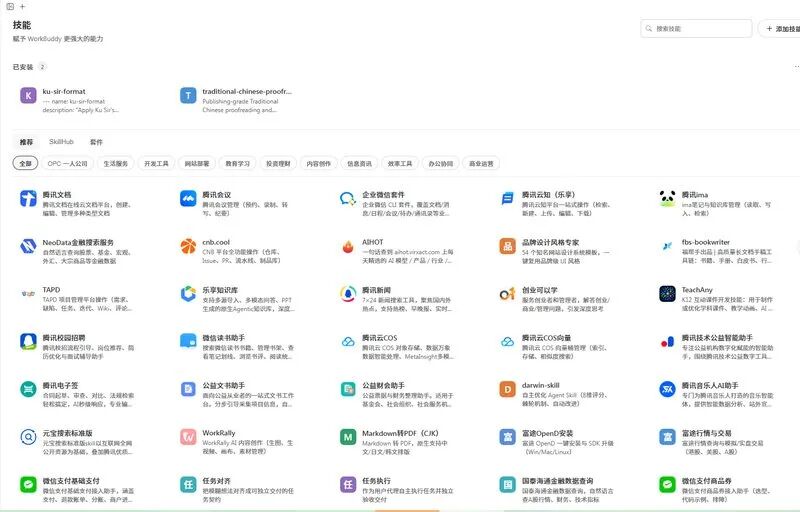
Task: Open the more options beside 已安装
Action: [x=796, y=67]
